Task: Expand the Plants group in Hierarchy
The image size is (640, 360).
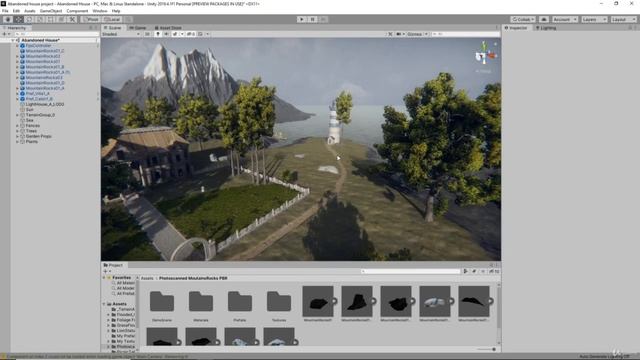Action: [x=18, y=142]
